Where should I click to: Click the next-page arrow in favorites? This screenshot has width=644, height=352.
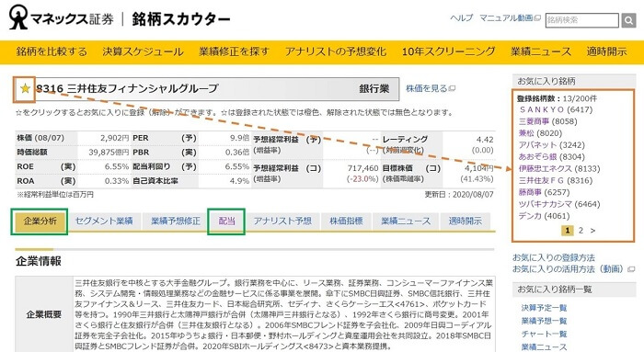(592, 231)
